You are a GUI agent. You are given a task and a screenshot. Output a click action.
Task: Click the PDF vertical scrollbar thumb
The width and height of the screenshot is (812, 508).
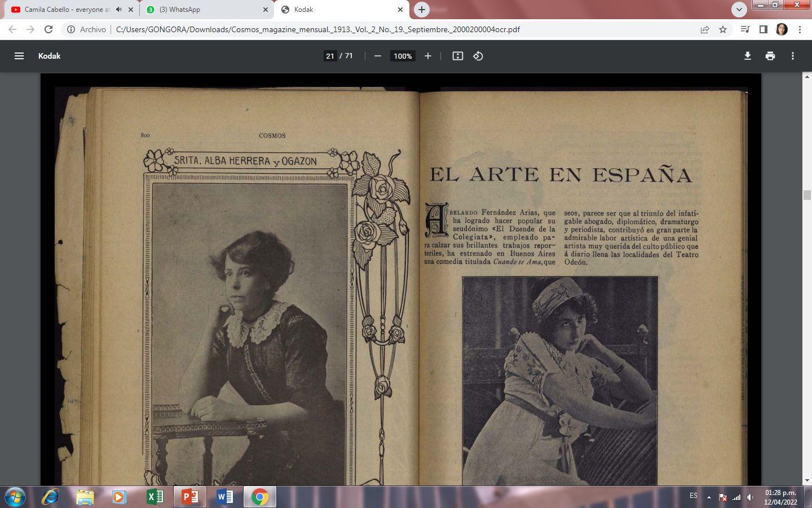pyautogui.click(x=807, y=195)
